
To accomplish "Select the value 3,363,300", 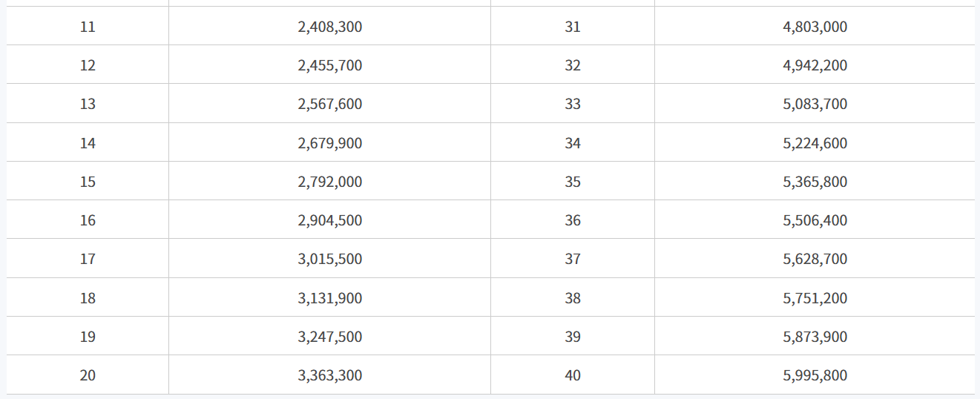I will click(x=330, y=375).
